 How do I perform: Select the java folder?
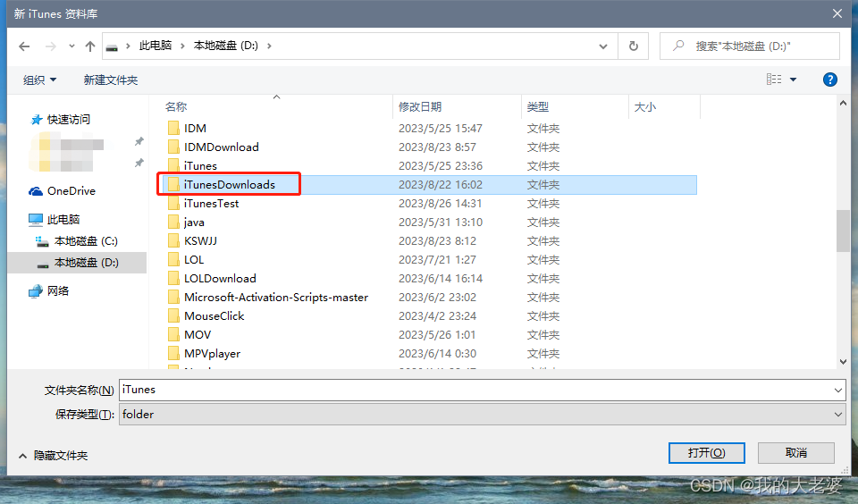coord(194,223)
